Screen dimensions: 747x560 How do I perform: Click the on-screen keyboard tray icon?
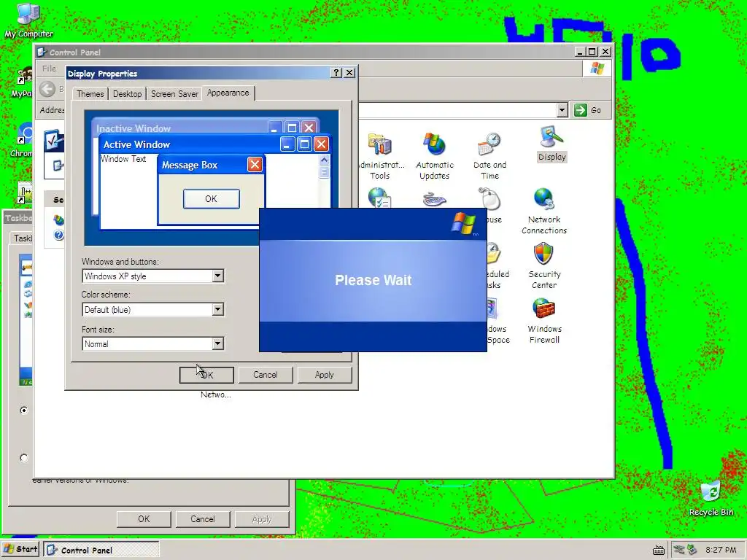[659, 550]
